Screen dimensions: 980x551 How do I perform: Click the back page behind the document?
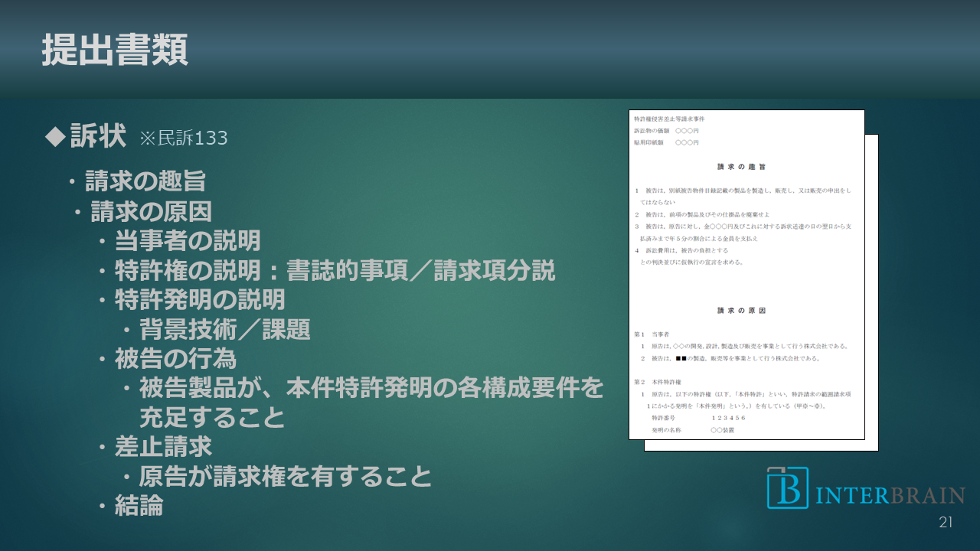click(871, 306)
